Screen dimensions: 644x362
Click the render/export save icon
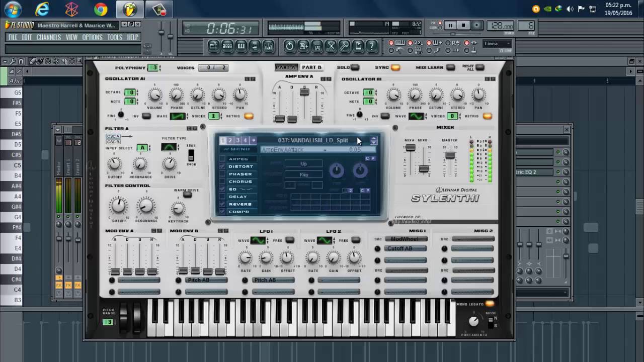pyautogui.click(x=317, y=46)
